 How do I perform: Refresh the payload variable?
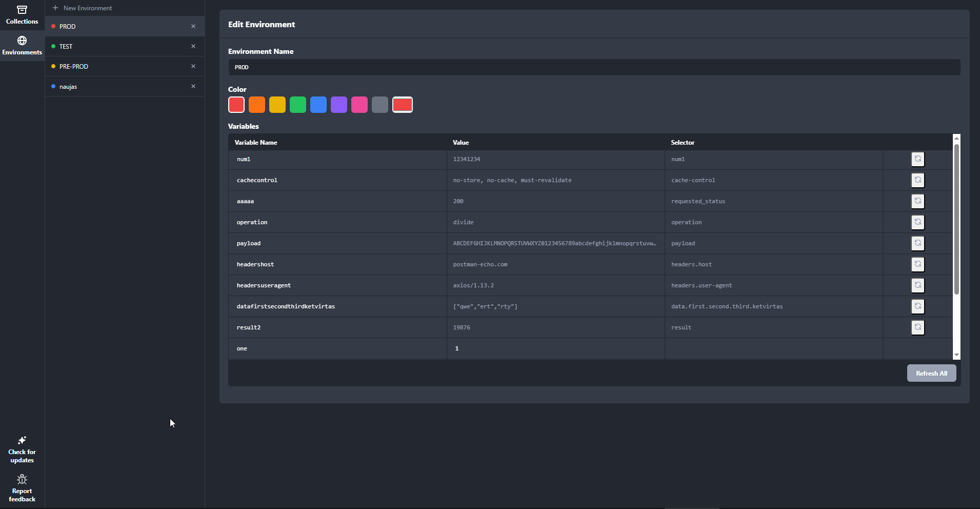point(917,243)
